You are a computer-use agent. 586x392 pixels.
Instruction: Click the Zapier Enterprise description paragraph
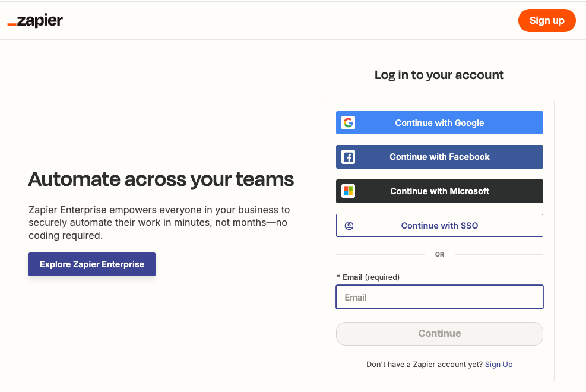point(159,222)
